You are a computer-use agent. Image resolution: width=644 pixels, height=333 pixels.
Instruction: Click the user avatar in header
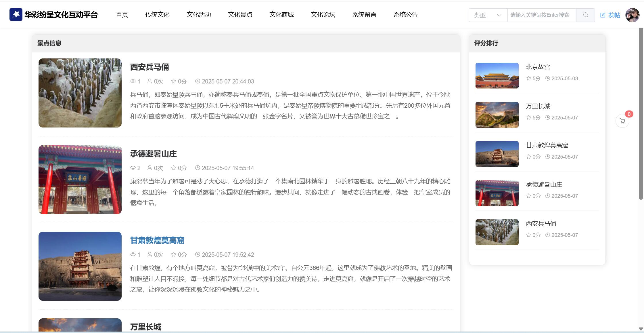632,15
